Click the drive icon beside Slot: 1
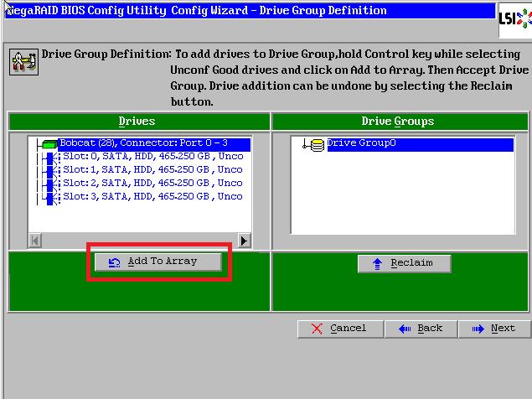Screen dimensions: 532x399 pos(51,172)
